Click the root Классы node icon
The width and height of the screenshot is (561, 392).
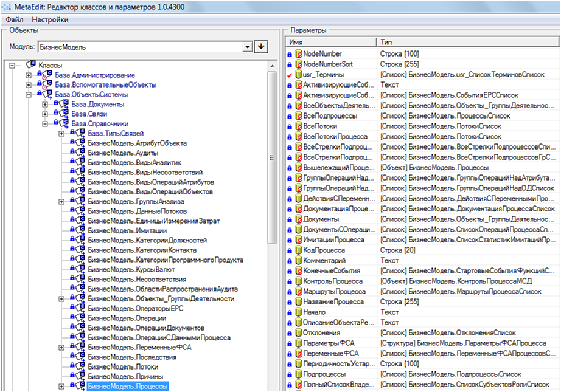[x=30, y=64]
